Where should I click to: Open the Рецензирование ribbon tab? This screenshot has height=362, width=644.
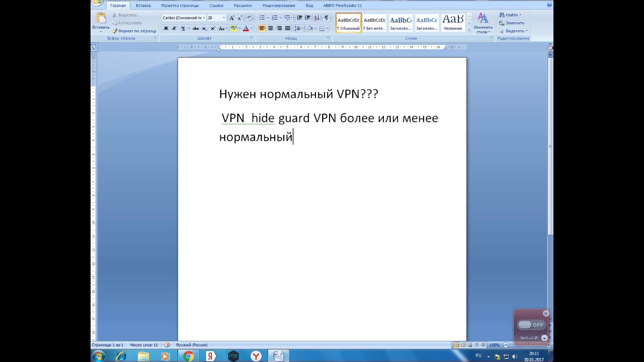coord(279,6)
